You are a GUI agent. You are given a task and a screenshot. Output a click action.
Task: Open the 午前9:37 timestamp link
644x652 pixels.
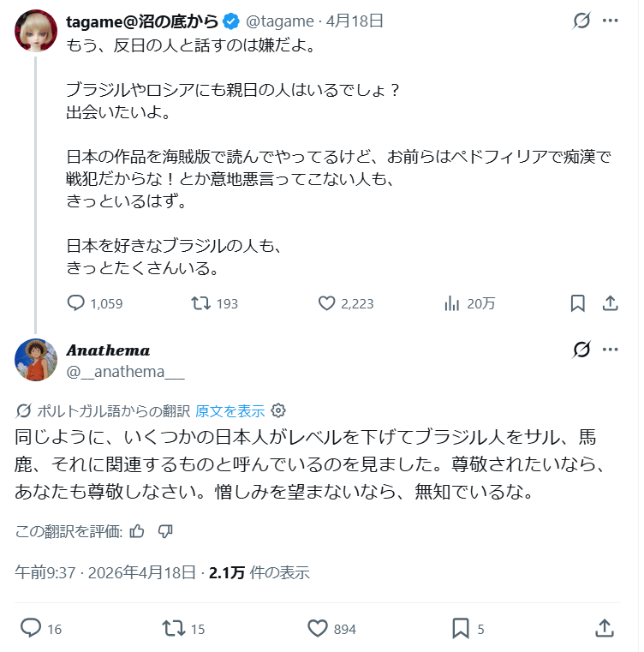tap(43, 572)
